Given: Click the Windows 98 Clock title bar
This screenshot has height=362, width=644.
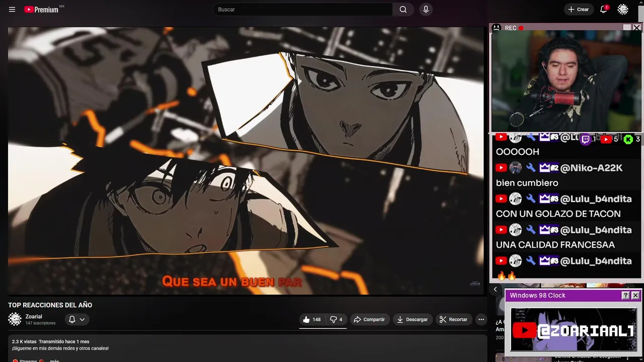Looking at the screenshot, I should (573, 296).
